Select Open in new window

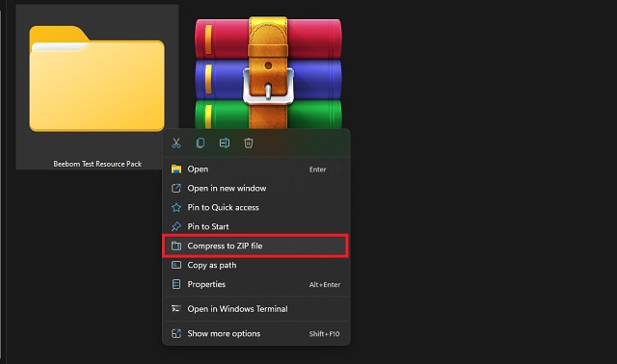[x=255, y=189]
